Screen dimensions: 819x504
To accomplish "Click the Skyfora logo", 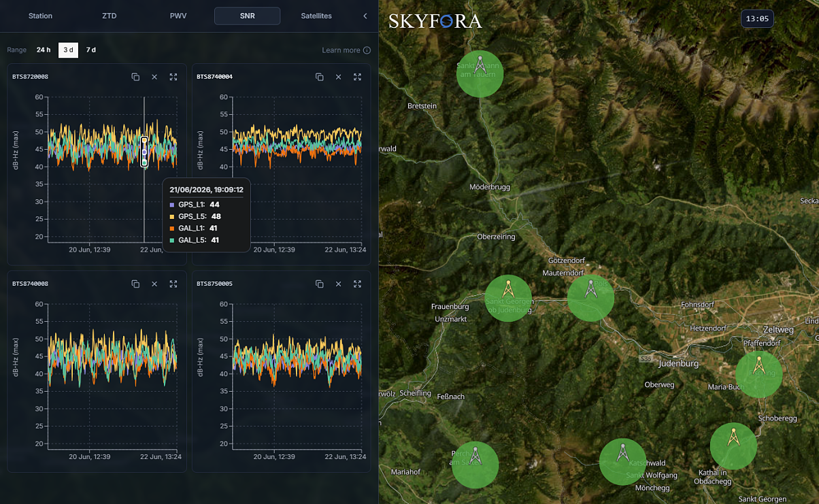I will coord(435,22).
